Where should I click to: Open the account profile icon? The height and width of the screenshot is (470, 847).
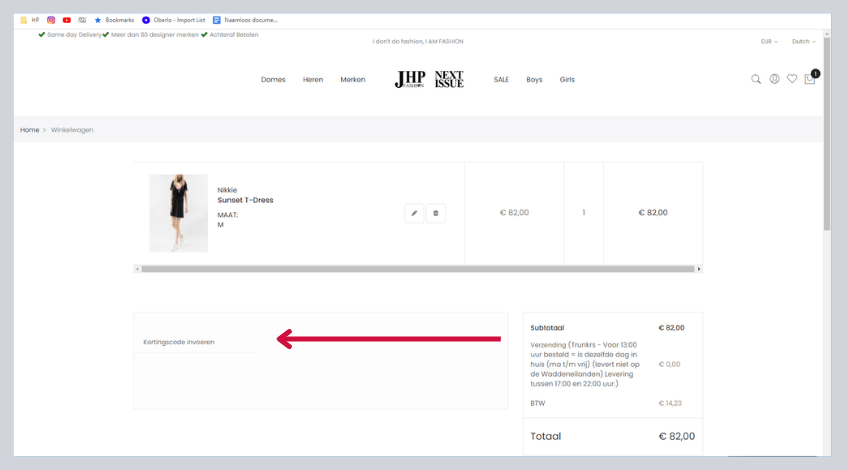click(x=774, y=79)
